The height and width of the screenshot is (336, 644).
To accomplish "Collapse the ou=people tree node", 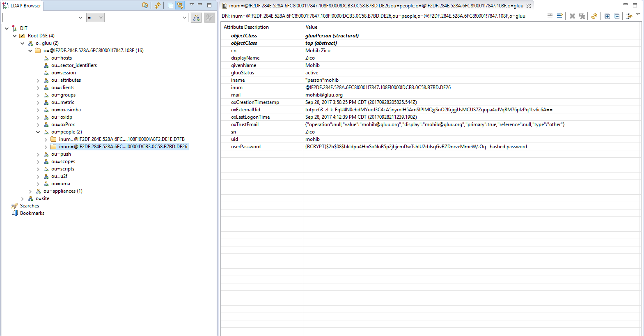I will pos(38,132).
